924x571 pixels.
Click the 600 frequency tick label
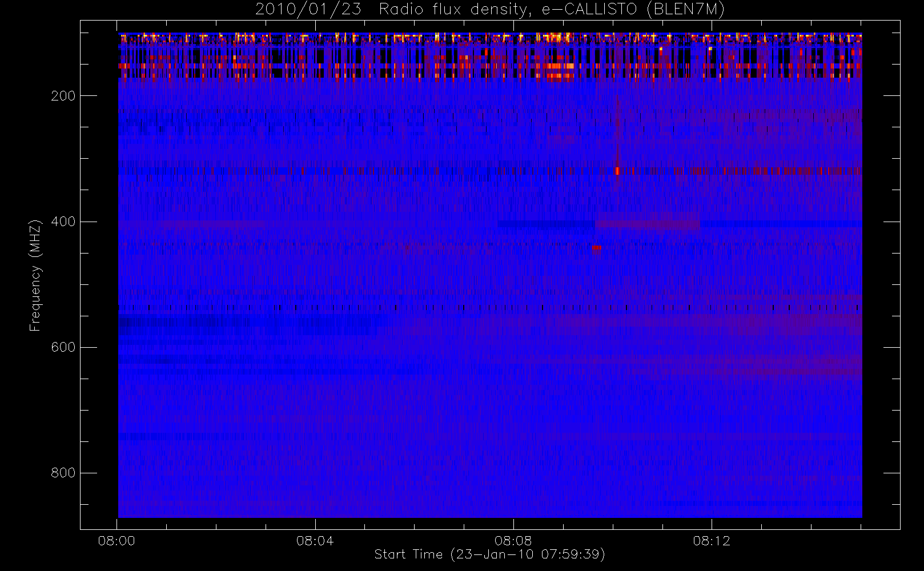point(63,347)
